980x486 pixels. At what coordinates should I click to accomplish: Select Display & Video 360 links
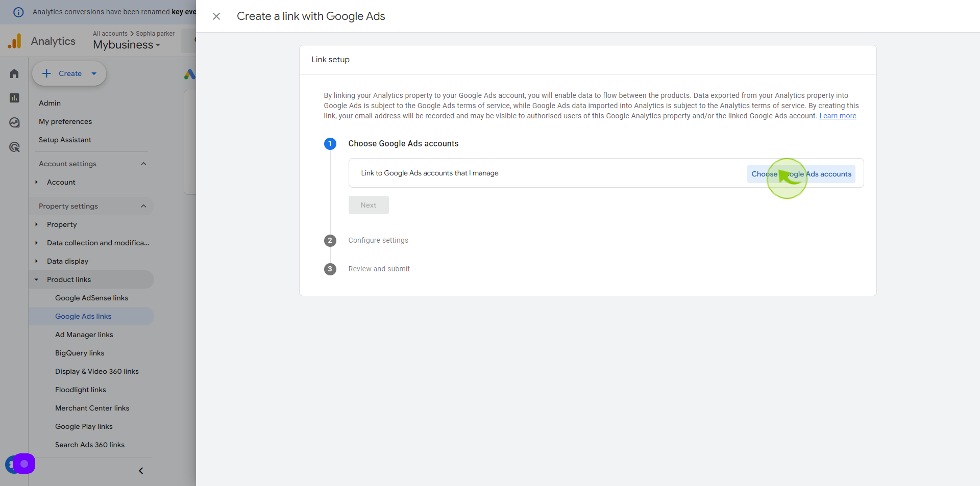coord(97,371)
